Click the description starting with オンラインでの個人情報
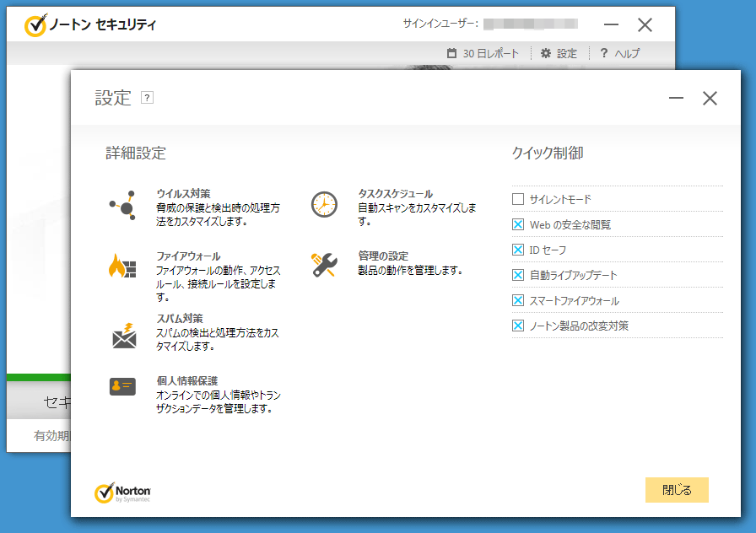 (x=218, y=402)
